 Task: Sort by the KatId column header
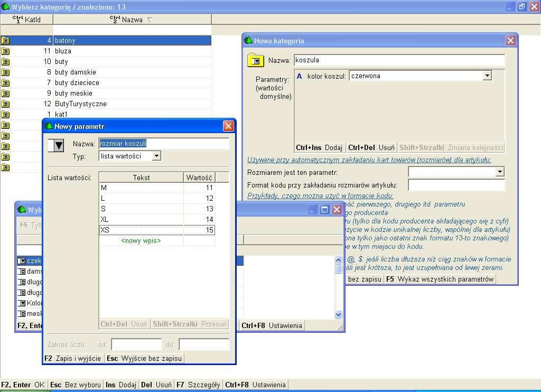pos(26,20)
